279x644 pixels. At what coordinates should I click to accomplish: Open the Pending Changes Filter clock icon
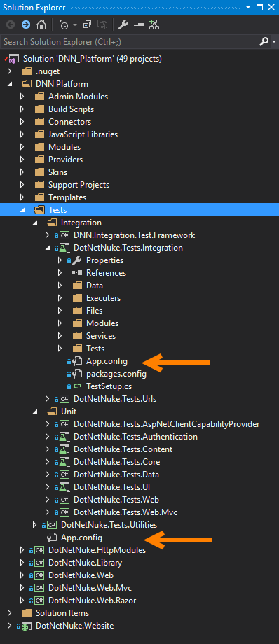click(x=64, y=25)
